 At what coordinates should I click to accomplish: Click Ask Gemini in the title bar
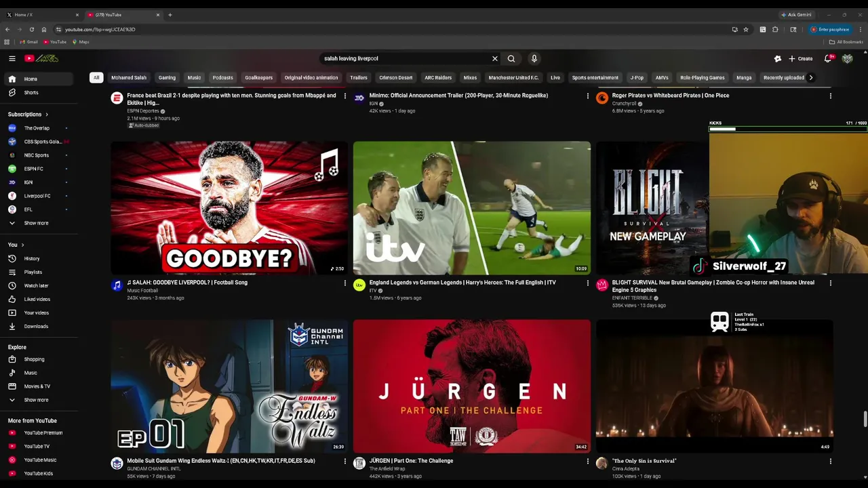point(796,14)
